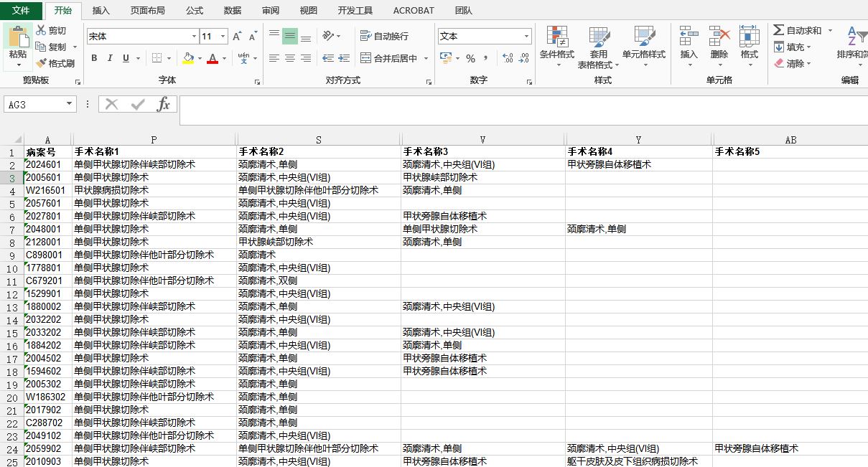Click 自动求和 AutoSum

pos(798,30)
